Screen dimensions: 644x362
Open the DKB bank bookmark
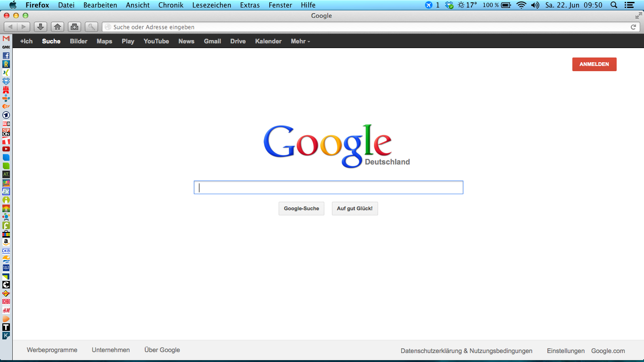6,251
